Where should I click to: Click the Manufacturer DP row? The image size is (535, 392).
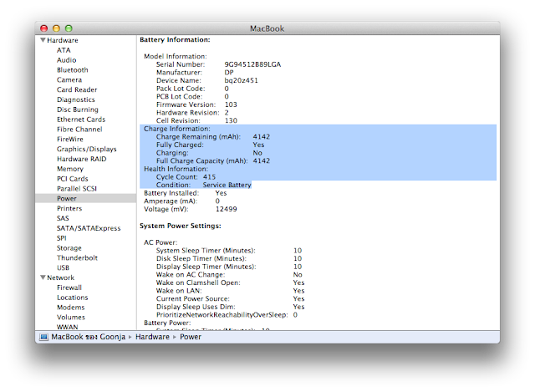pyautogui.click(x=195, y=73)
